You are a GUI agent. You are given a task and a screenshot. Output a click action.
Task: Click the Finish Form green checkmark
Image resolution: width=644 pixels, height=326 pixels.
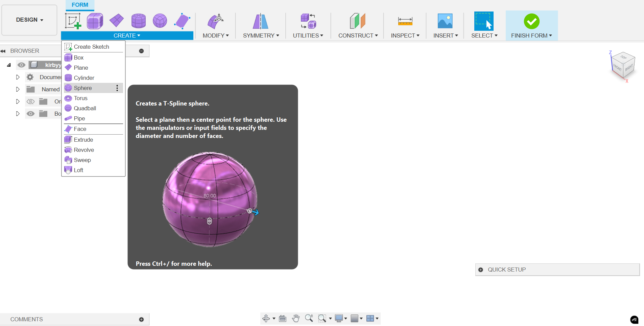click(532, 21)
